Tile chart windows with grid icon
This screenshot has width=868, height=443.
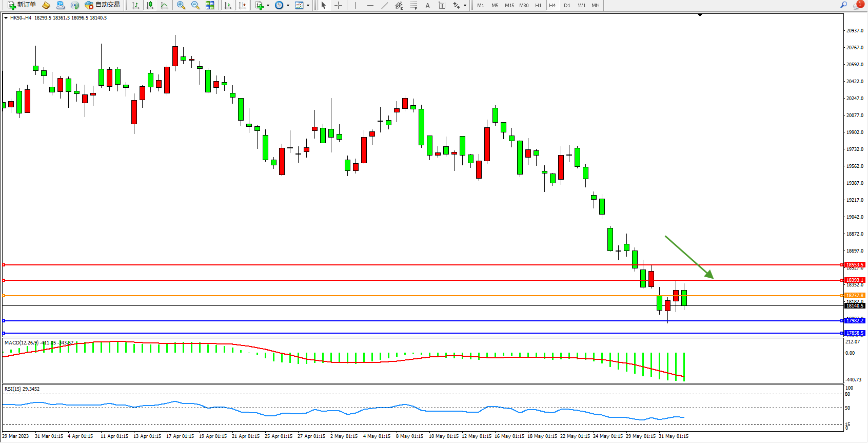210,5
